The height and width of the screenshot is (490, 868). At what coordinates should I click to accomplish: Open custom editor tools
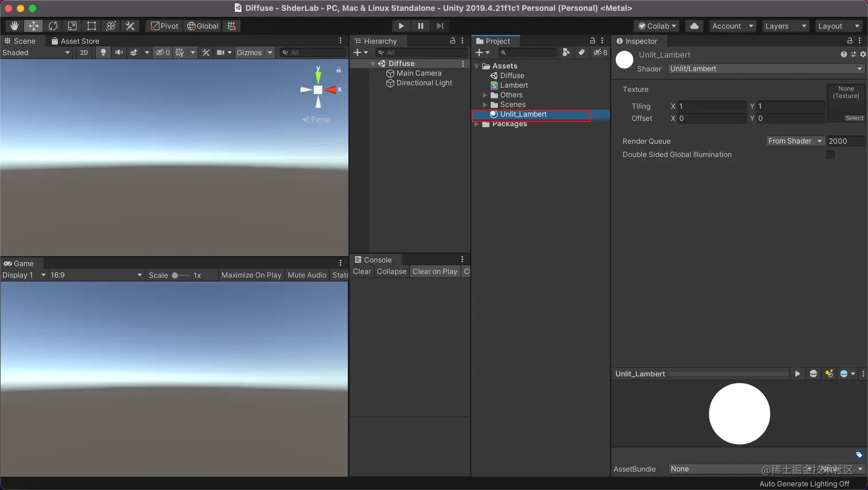(130, 26)
